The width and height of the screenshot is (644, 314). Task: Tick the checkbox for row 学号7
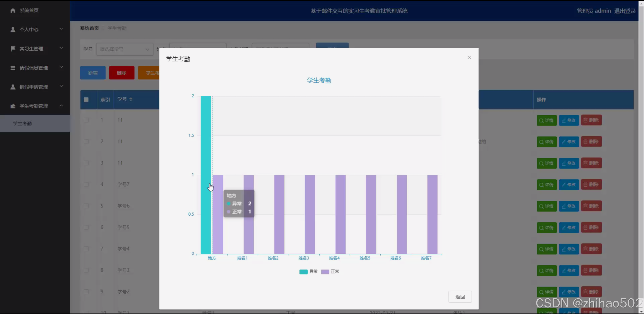pyautogui.click(x=86, y=184)
